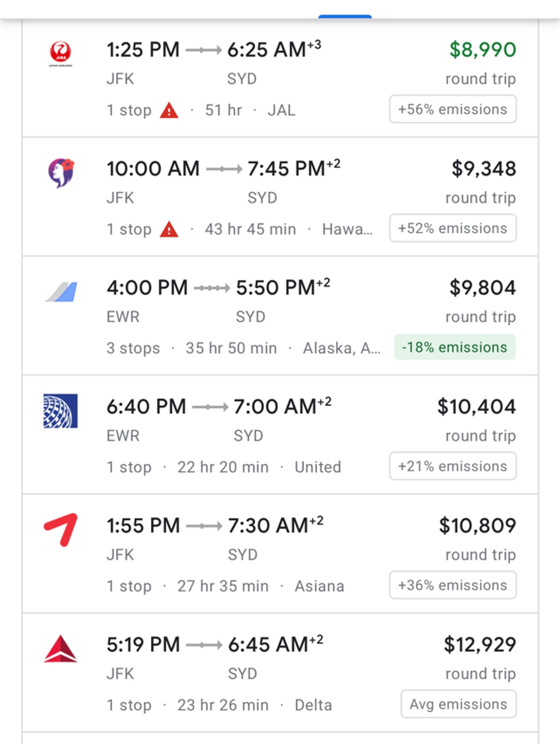Click the Asiana Airlines red arrow logo
Viewport: 560px width, 744px height.
61,530
